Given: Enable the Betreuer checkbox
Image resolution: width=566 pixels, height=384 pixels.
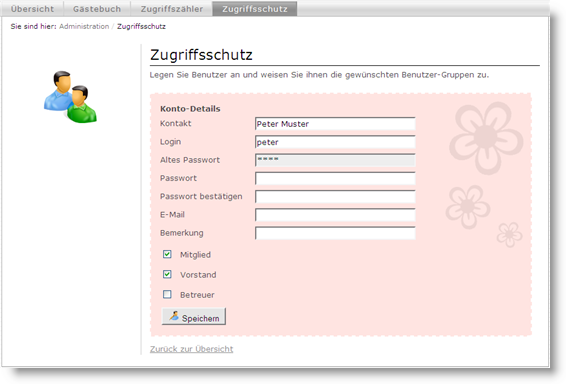Looking at the screenshot, I should point(167,294).
